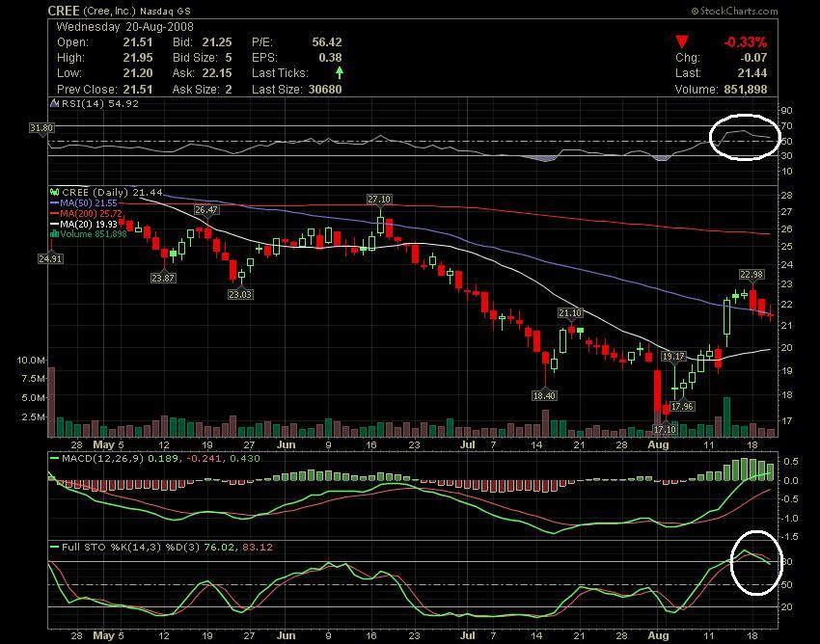Click the RSI(14) 54.92 label

point(100,103)
